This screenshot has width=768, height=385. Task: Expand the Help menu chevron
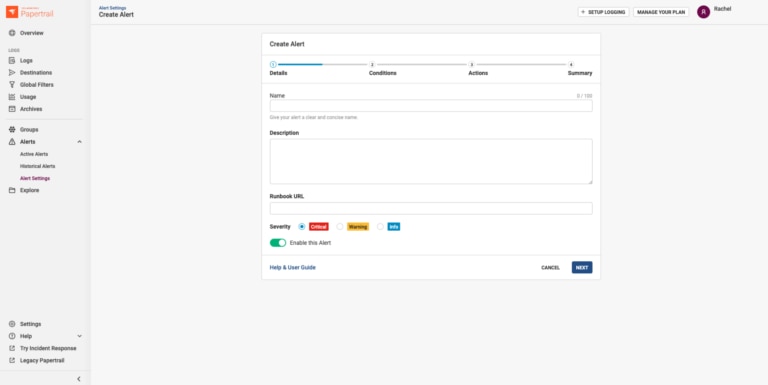79,336
